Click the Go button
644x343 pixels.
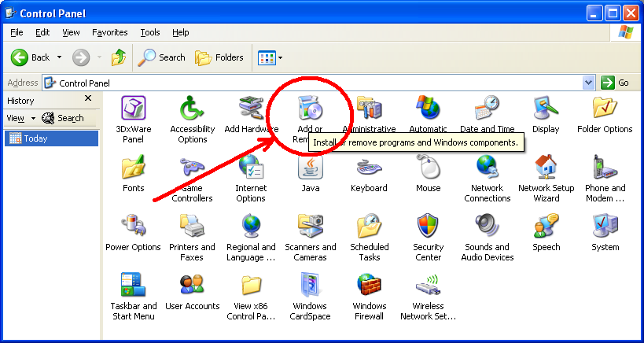(615, 83)
